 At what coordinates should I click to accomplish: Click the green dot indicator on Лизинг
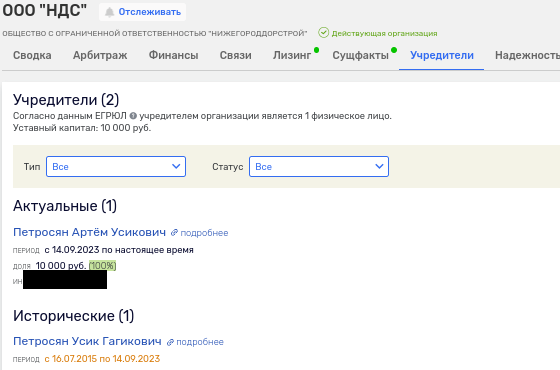click(316, 50)
